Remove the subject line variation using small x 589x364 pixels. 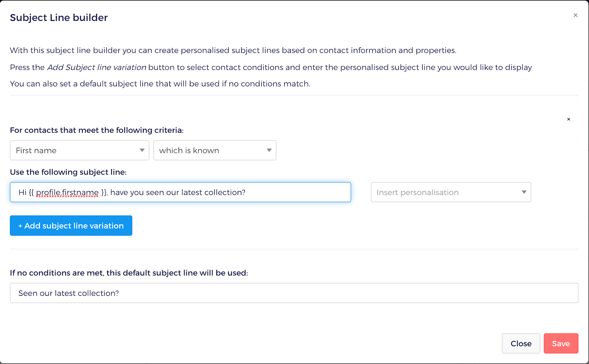pos(569,119)
